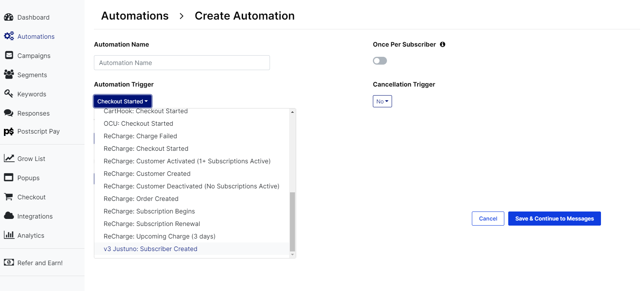Choose ReCharge: Subscription Renewal trigger
This screenshot has width=644, height=291.
point(151,224)
